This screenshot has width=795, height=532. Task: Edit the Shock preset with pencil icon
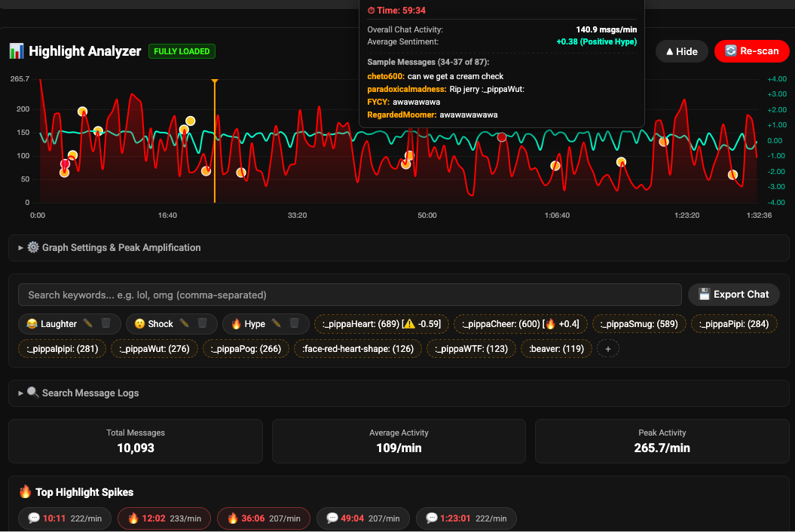tap(184, 323)
